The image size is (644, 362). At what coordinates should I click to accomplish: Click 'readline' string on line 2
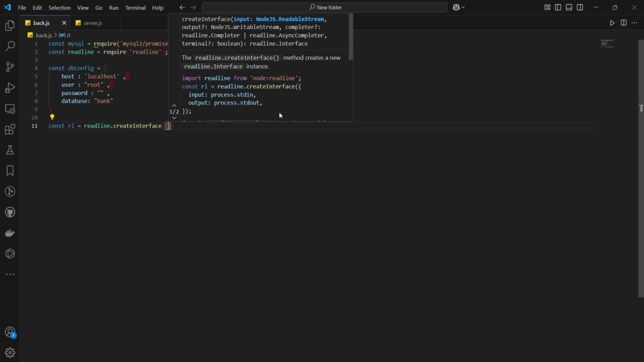(145, 52)
